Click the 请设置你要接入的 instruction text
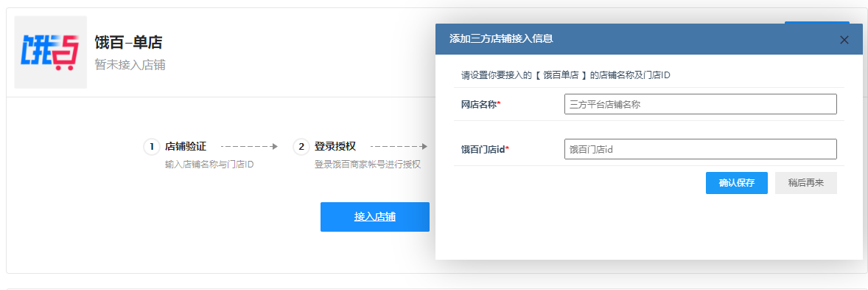 (x=566, y=75)
